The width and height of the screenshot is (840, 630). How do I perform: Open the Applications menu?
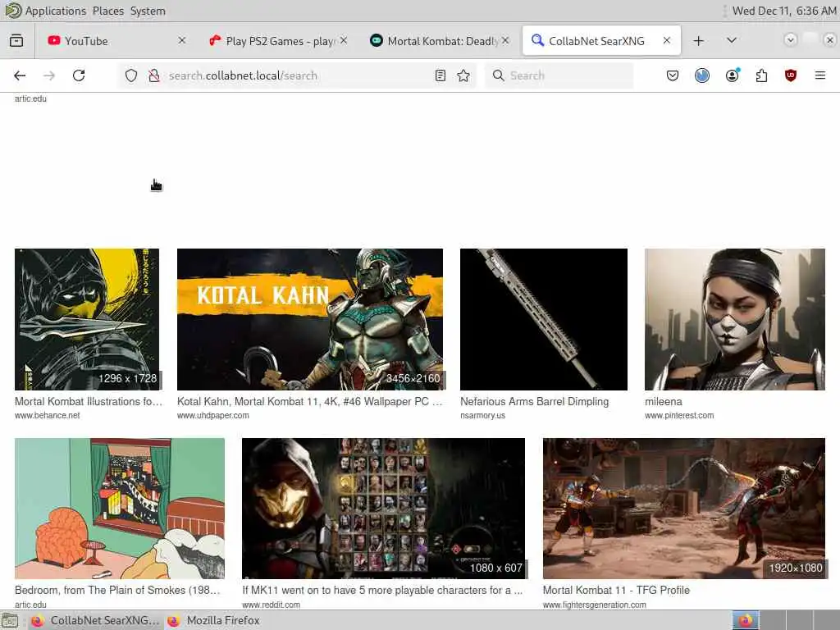(x=56, y=11)
